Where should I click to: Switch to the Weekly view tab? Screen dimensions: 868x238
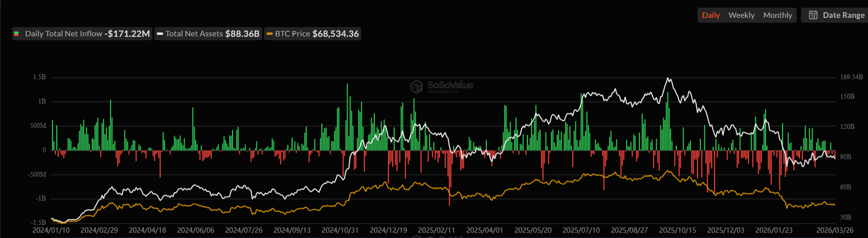pyautogui.click(x=741, y=15)
